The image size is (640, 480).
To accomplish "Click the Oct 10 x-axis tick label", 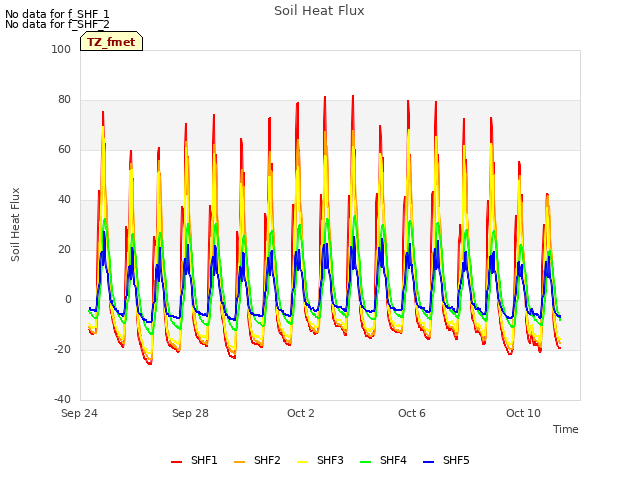I will [x=523, y=413].
